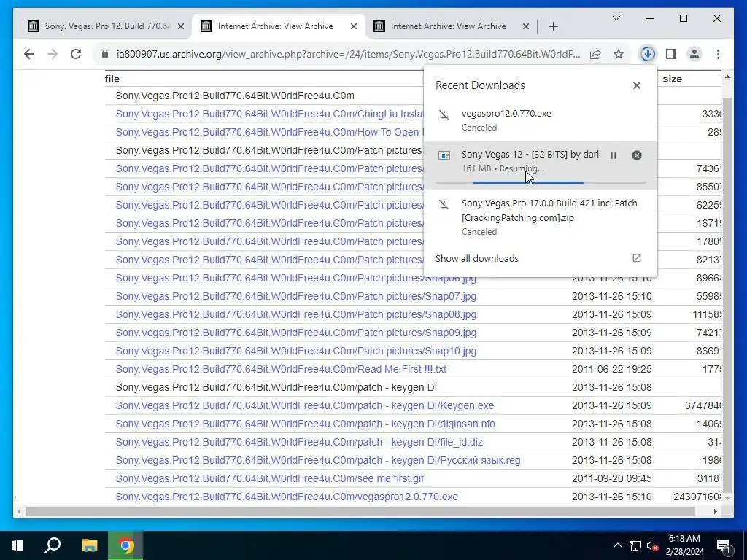Click the vegaspro12.0.770.exe link in file list

coord(287,497)
